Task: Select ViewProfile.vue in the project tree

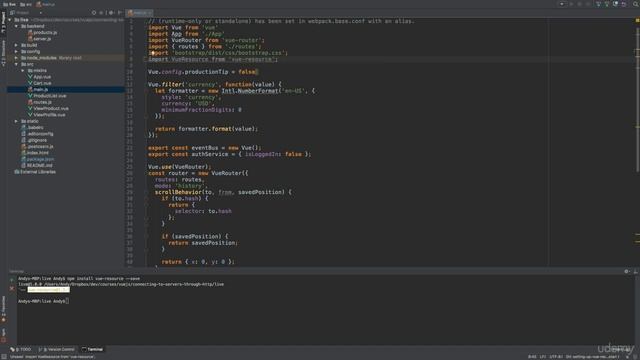Action: [x=47, y=115]
